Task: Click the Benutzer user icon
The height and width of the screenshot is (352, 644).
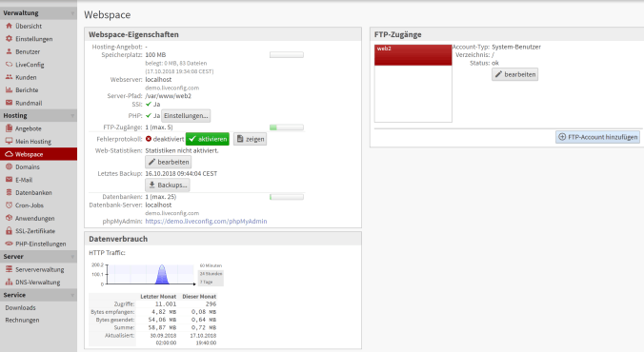Action: tap(9, 51)
